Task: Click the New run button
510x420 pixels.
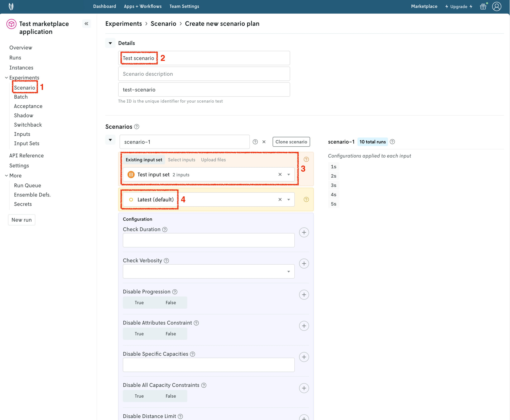Action: point(21,220)
